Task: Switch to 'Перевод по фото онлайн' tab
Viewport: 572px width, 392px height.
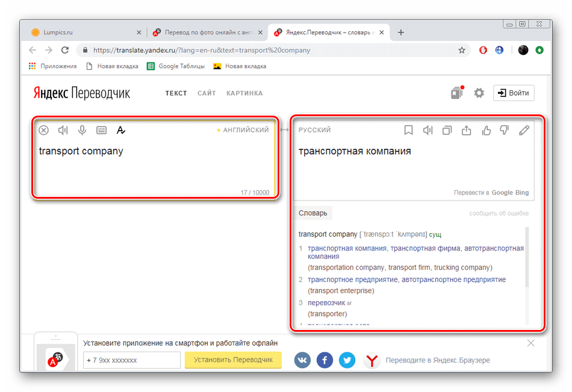Action: [207, 32]
